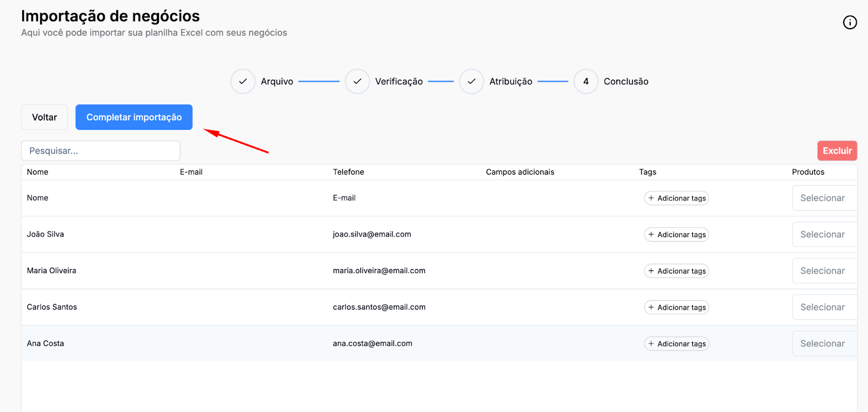This screenshot has width=868, height=412.
Task: Click the step 4 Conclusão circle
Action: [586, 81]
